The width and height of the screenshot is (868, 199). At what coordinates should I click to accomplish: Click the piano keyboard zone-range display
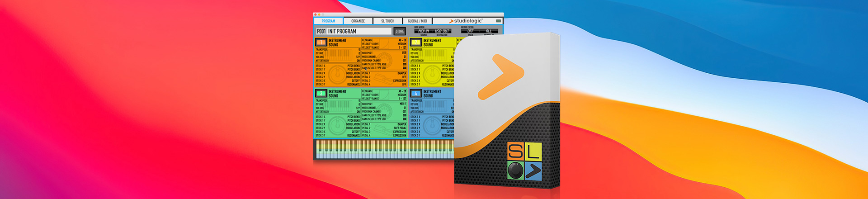pos(384,149)
